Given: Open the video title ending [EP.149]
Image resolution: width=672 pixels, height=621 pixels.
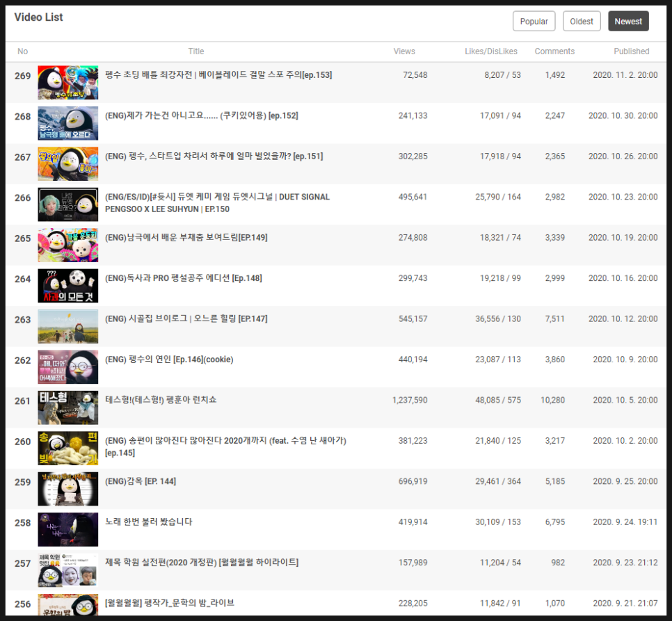Looking at the screenshot, I should click(186, 238).
